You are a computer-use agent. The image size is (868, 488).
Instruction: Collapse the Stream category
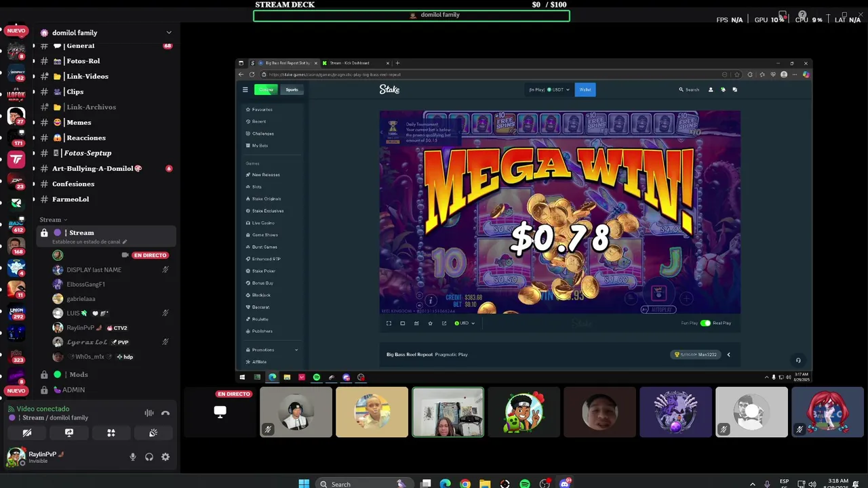pyautogui.click(x=53, y=220)
